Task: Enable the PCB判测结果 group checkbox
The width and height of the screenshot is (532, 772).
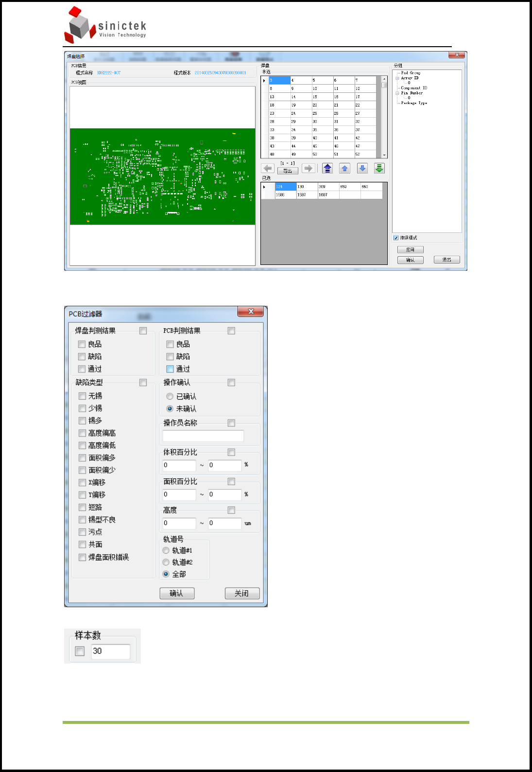Action: pos(231,331)
